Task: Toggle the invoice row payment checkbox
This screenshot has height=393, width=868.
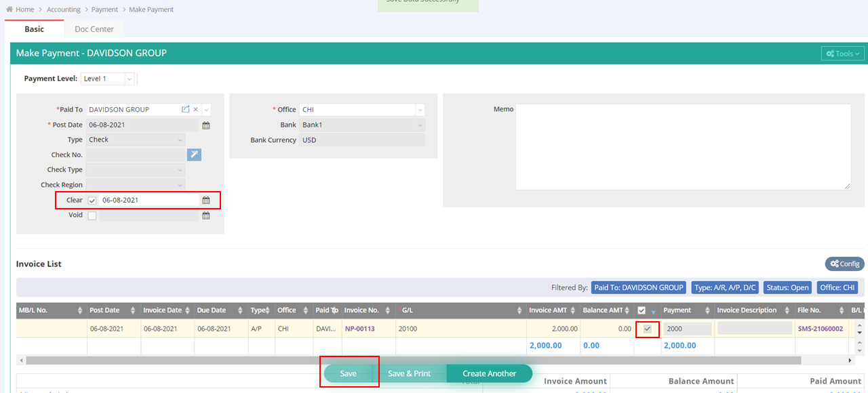Action: 648,329
